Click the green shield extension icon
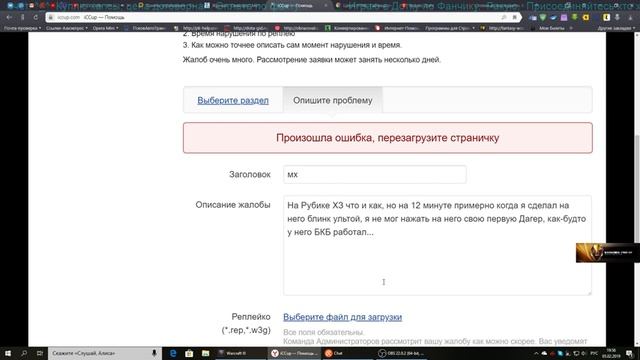 click(x=543, y=18)
